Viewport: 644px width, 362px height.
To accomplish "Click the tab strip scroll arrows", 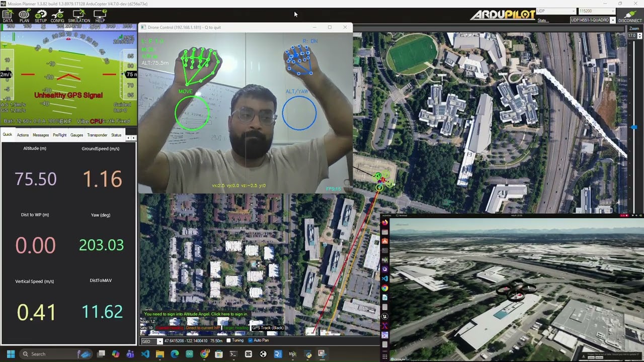I will 131,137.
